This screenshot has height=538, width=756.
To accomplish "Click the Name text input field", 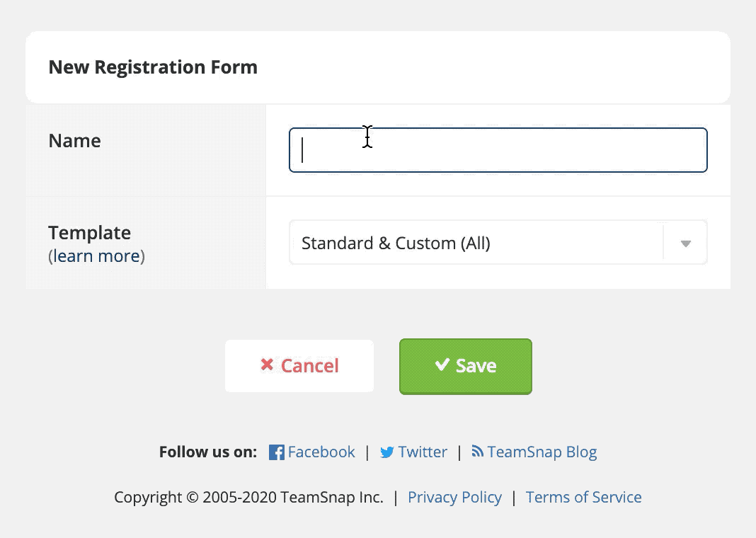I will [x=498, y=150].
